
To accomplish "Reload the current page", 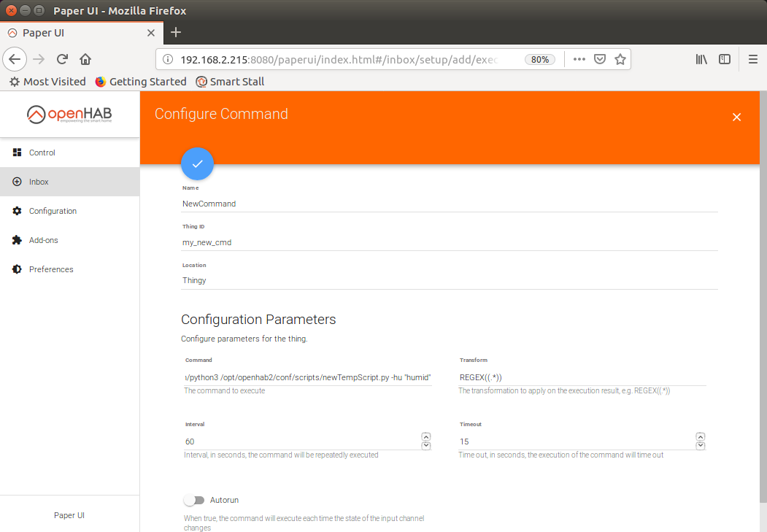I will pyautogui.click(x=62, y=59).
